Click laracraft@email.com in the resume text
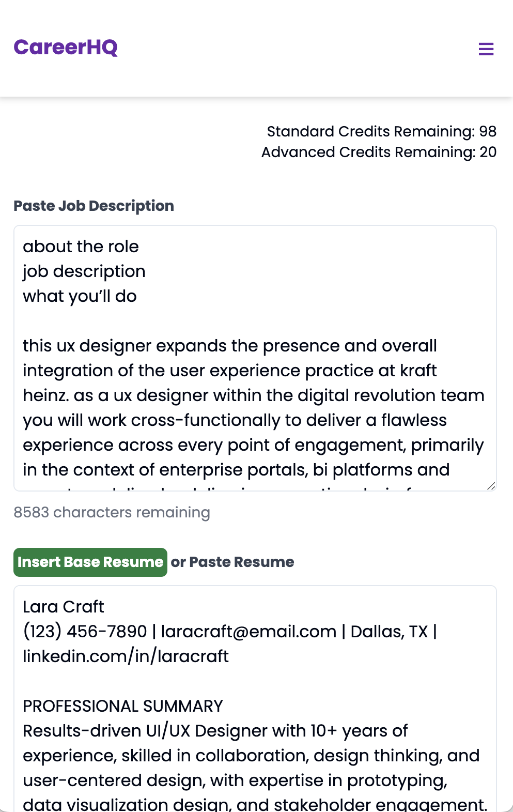Image resolution: width=513 pixels, height=812 pixels. point(248,632)
